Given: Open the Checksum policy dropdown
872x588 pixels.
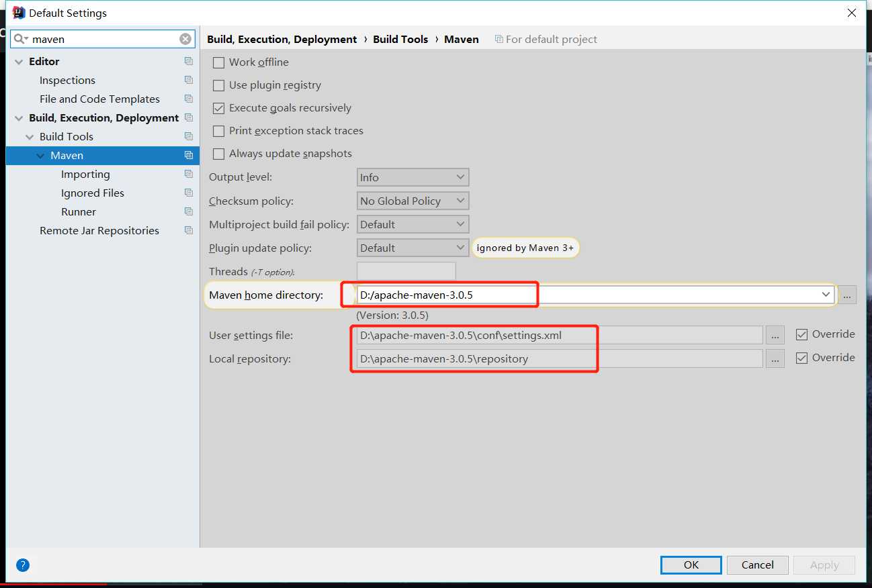Looking at the screenshot, I should pyautogui.click(x=412, y=201).
